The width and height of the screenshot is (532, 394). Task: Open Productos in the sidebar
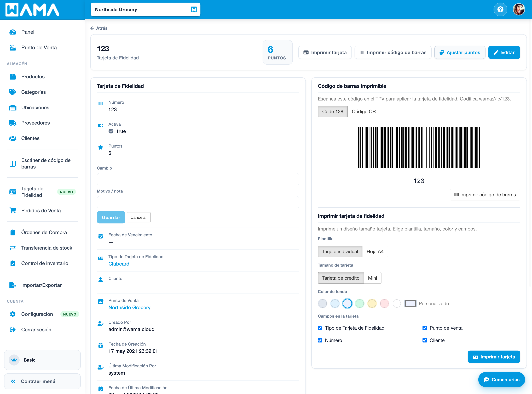(33, 77)
